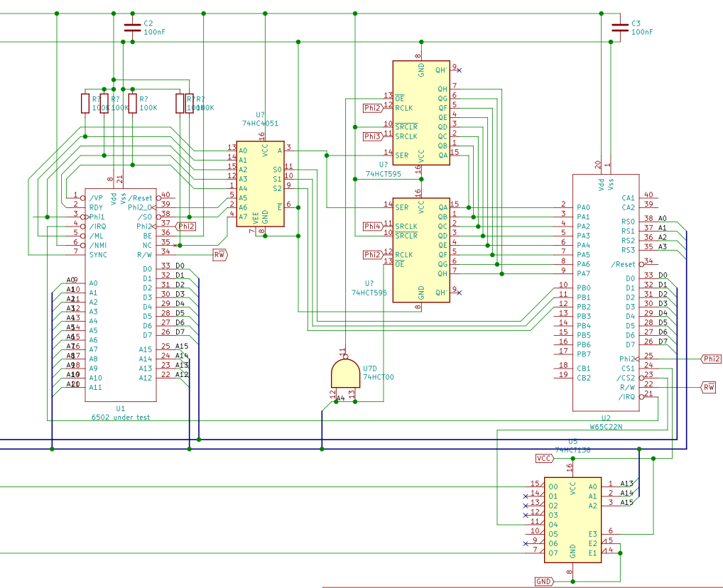Select the 74HC4051 multiplexer chip body

[x=260, y=183]
